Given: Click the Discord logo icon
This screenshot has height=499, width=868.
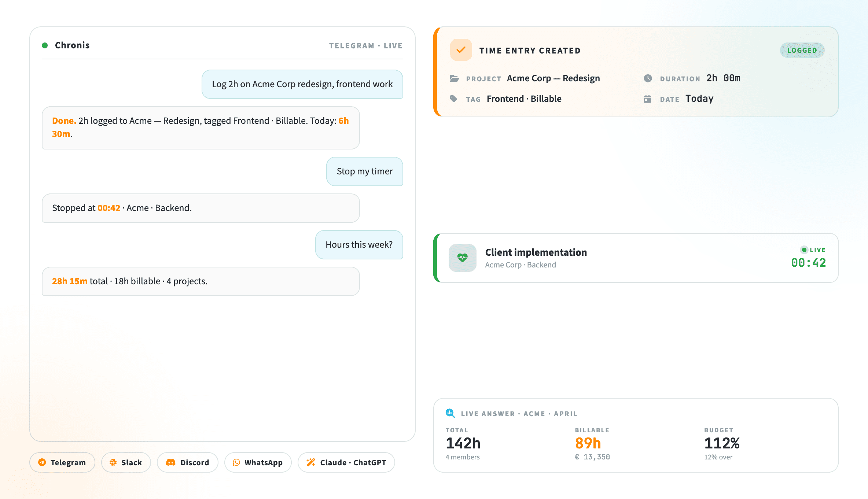Looking at the screenshot, I should tap(171, 462).
